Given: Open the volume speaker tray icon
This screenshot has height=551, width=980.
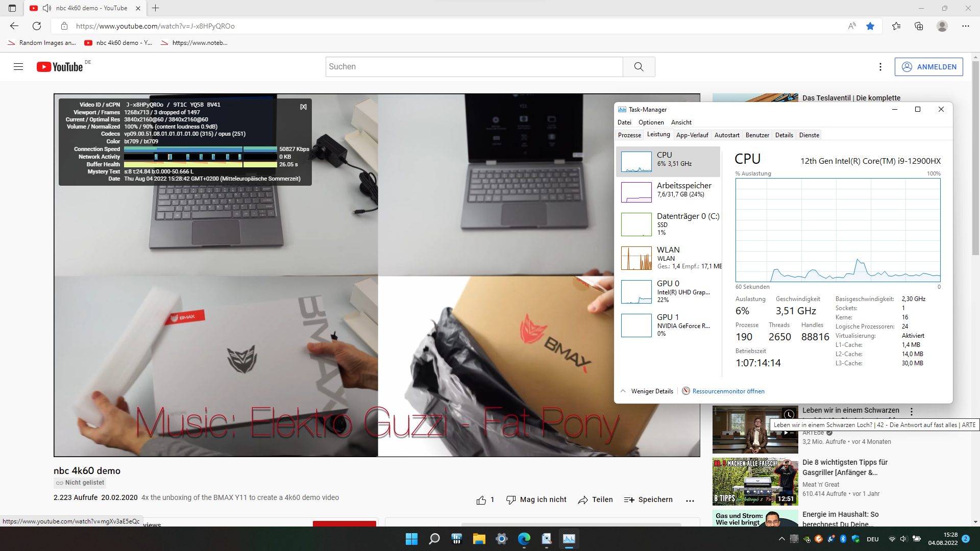Looking at the screenshot, I should click(x=903, y=539).
